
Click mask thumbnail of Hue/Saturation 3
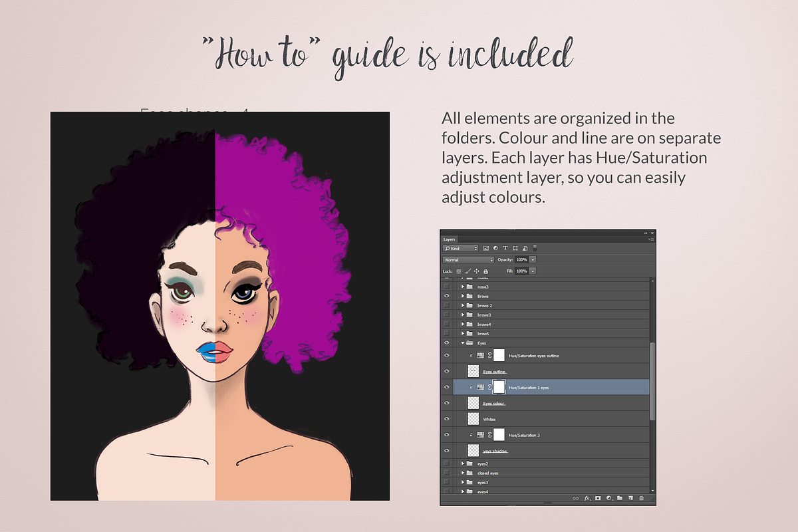click(499, 435)
